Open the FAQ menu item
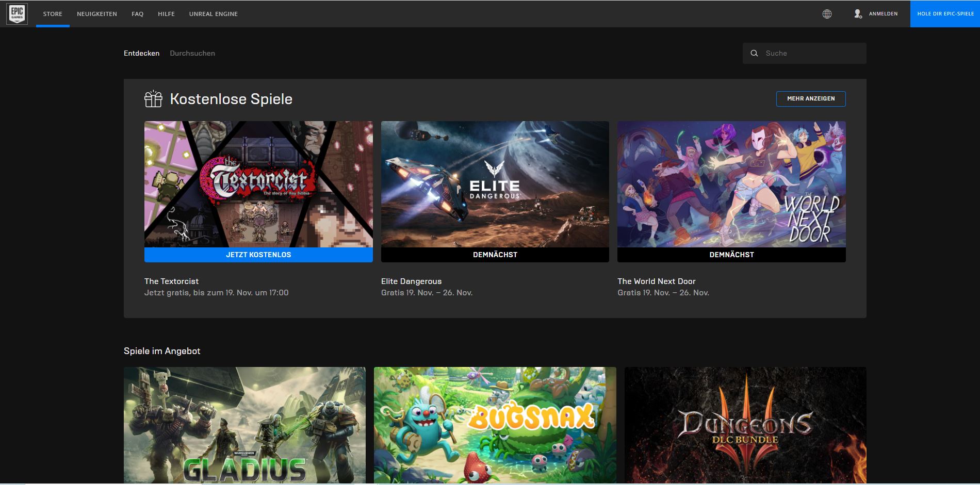The image size is (980, 485). [138, 14]
